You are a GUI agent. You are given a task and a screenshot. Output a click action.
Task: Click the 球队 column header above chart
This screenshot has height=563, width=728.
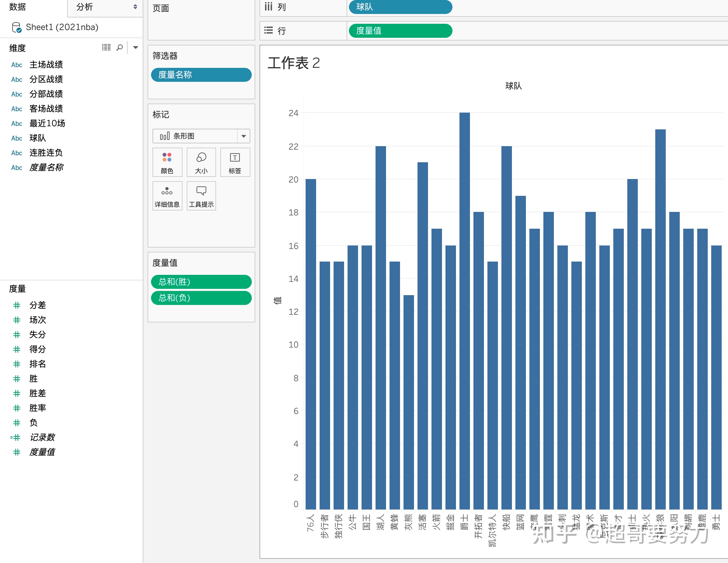click(x=513, y=86)
